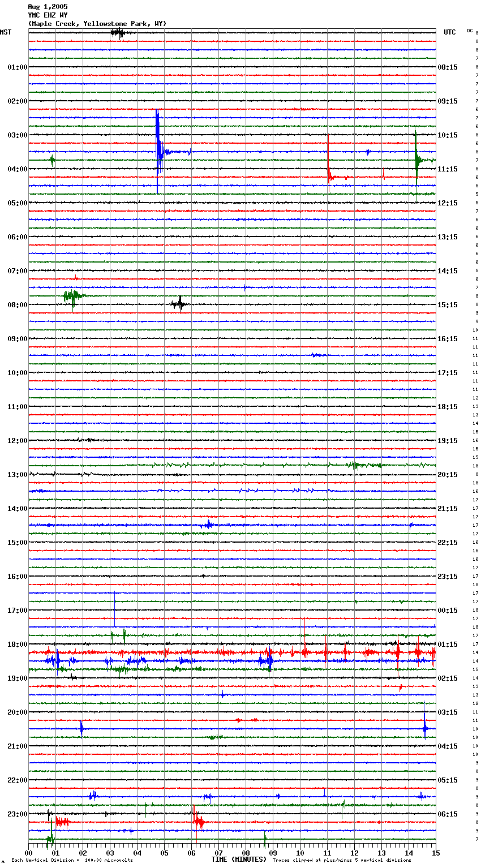Select the '18:00' MST hour label
Viewport: 481px width, 868px height.
[18, 644]
